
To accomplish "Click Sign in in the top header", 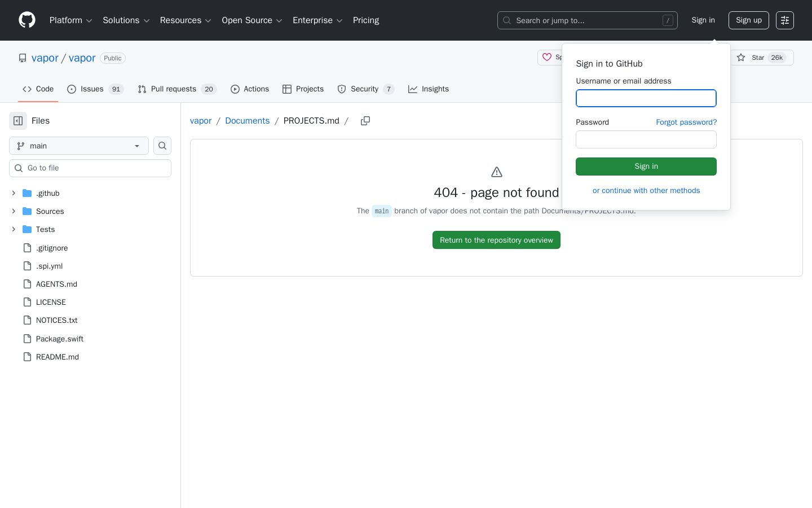I will [703, 20].
